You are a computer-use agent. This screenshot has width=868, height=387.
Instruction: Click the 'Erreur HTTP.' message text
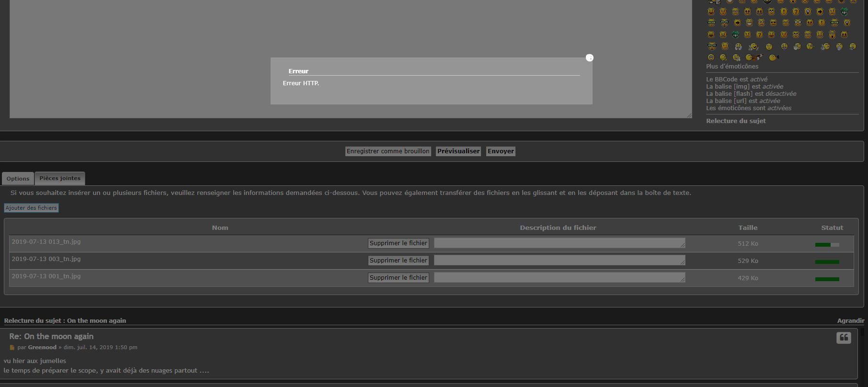[x=301, y=83]
